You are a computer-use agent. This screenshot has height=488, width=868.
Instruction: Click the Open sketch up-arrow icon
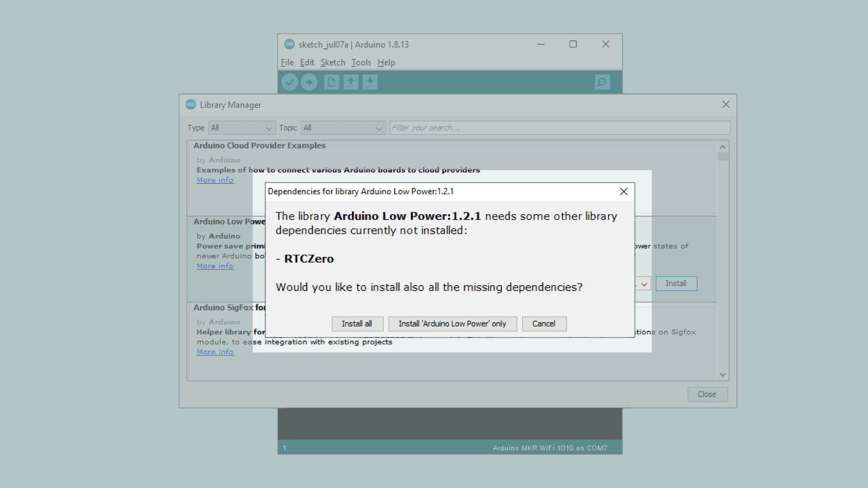click(351, 82)
